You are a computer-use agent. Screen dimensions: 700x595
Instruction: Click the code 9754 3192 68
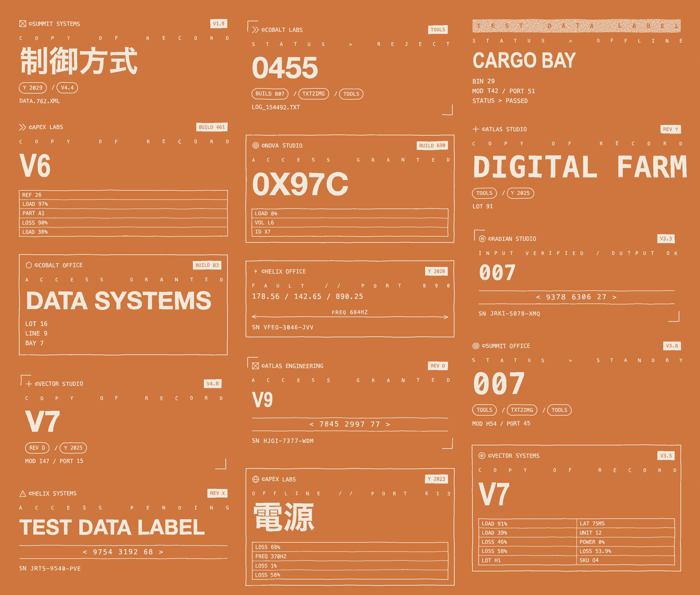coord(123,552)
